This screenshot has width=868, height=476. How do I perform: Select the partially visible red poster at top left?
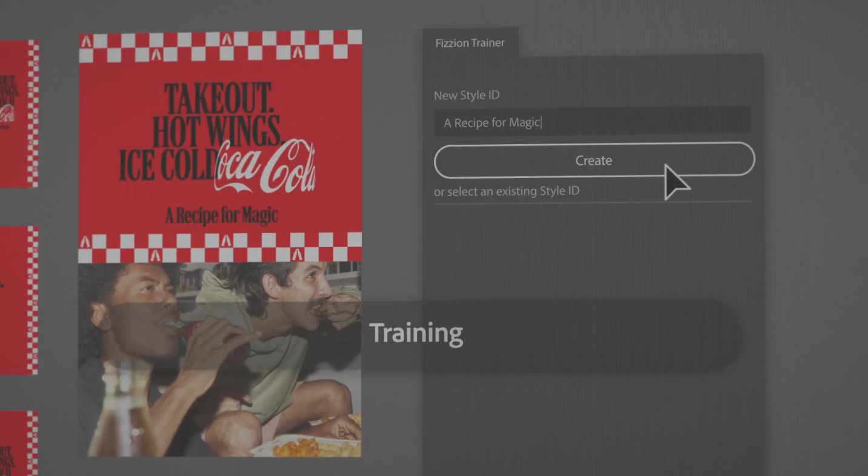pyautogui.click(x=19, y=113)
